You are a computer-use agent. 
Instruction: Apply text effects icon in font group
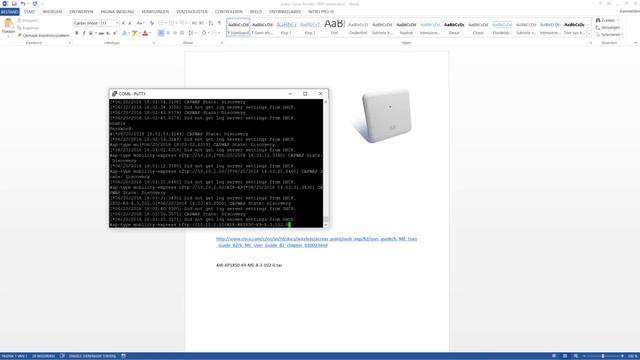(125, 33)
